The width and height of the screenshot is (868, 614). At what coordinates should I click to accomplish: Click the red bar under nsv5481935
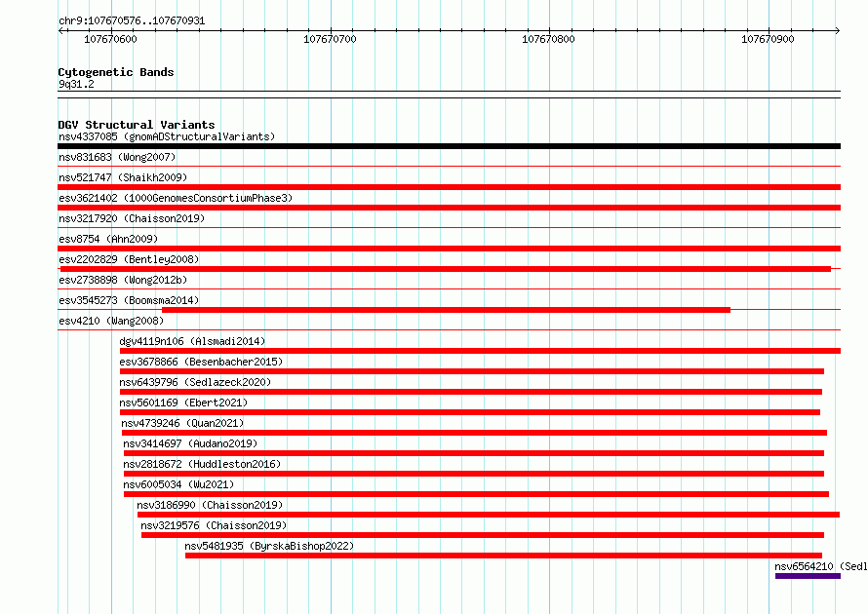tap(503, 556)
